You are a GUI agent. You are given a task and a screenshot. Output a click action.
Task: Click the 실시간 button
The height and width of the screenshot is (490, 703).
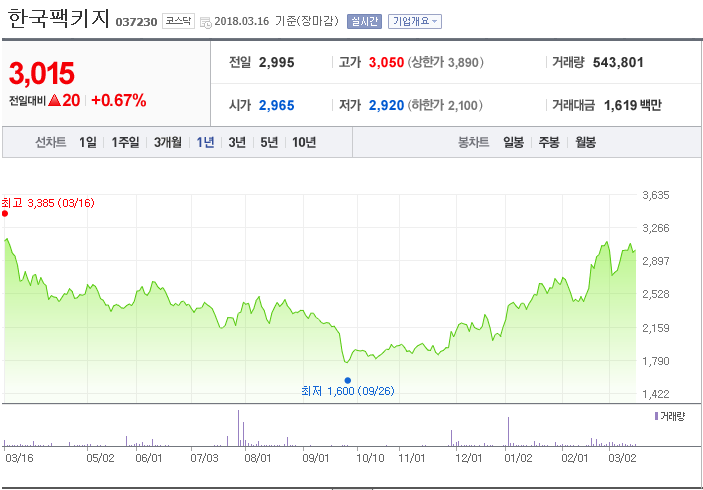364,21
